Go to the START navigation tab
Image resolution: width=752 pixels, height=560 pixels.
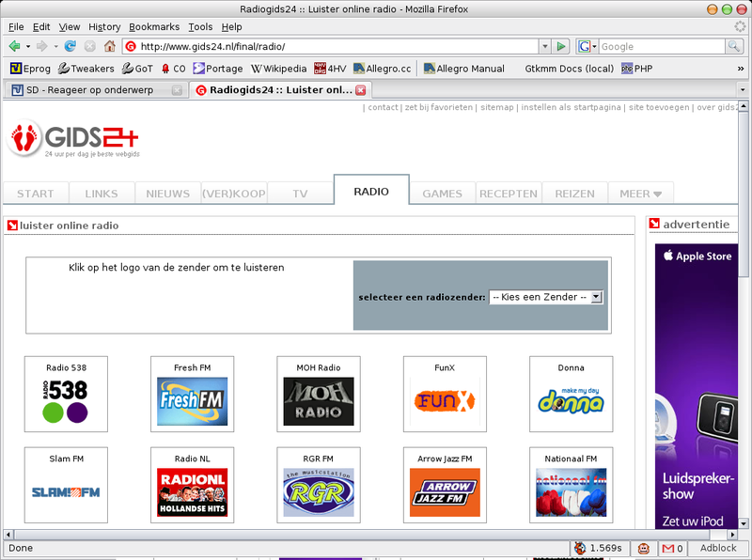coord(36,194)
